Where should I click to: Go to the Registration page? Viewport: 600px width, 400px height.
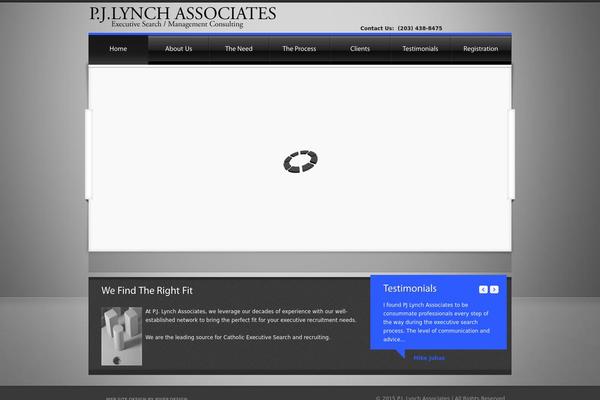pos(481,49)
